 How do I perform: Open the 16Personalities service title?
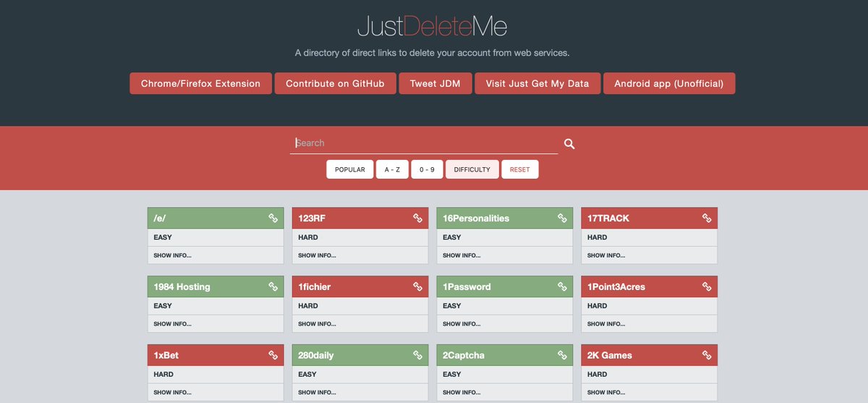[476, 218]
